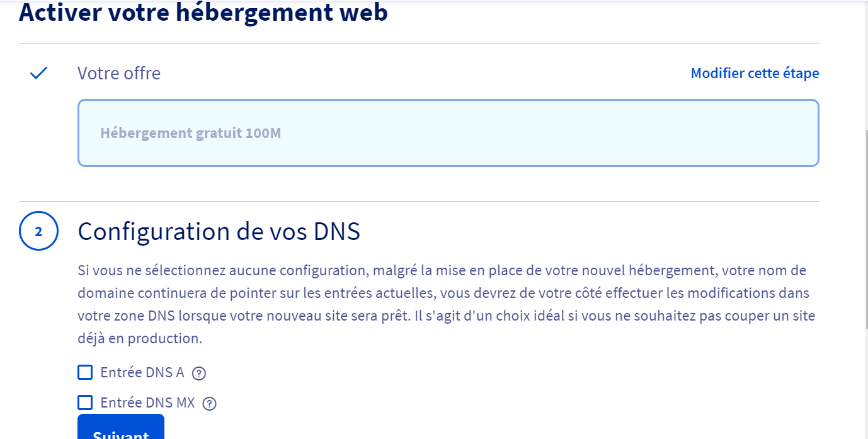The width and height of the screenshot is (868, 439).
Task: Click the separator line above step 2
Action: coord(419,202)
